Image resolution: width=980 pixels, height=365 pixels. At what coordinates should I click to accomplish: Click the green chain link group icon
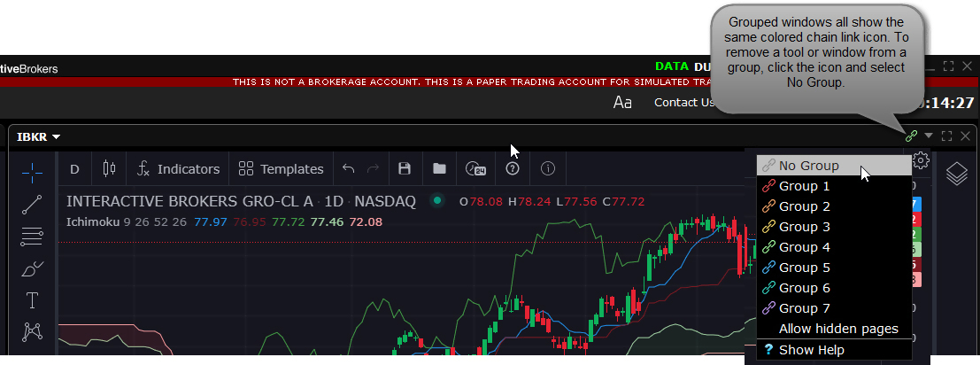(911, 136)
